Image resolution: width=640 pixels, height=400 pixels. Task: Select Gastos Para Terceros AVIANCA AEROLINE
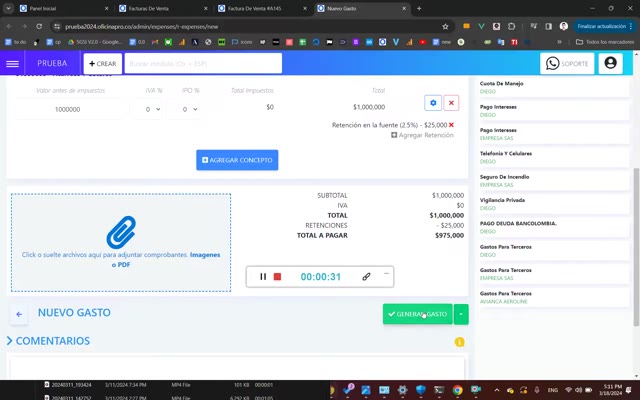(553, 297)
